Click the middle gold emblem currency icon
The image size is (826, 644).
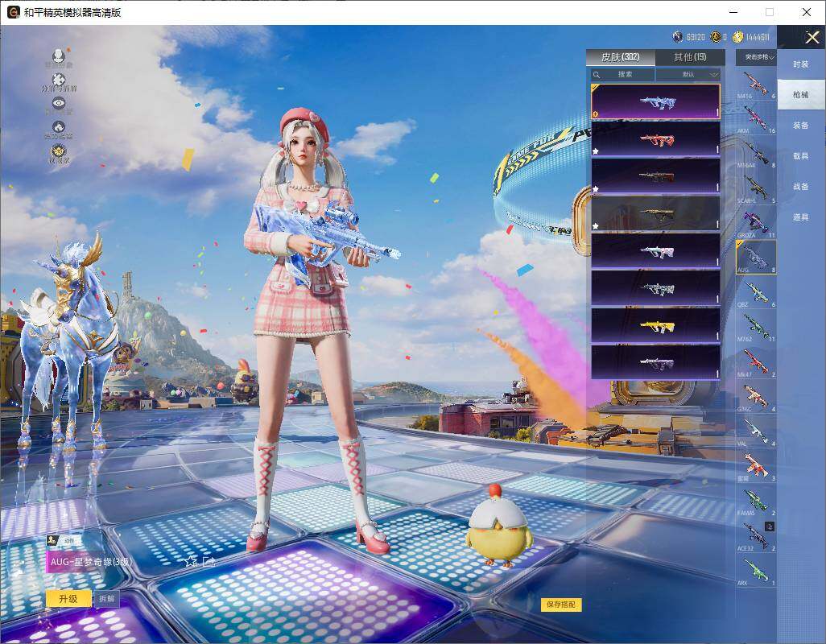point(715,36)
